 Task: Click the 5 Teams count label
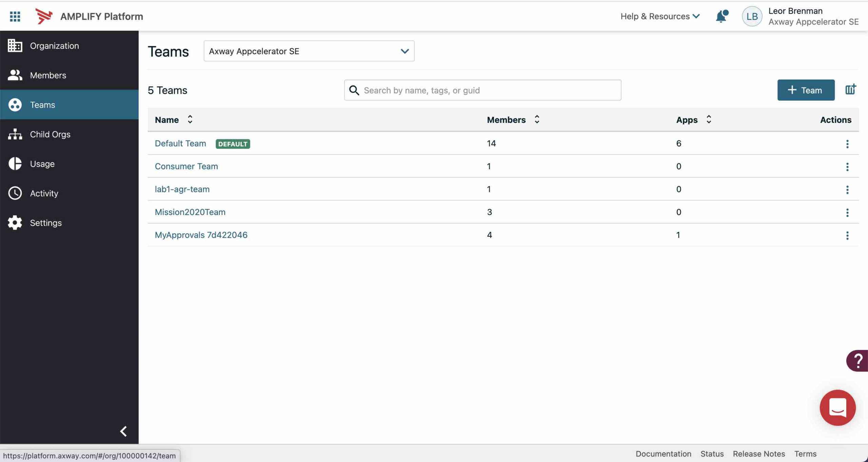coord(167,90)
